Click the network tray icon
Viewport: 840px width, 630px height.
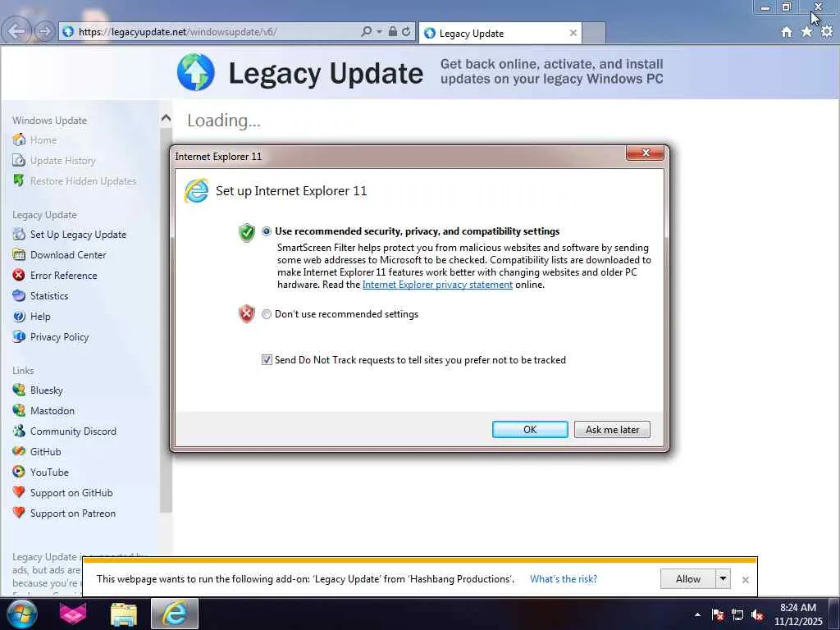737,615
